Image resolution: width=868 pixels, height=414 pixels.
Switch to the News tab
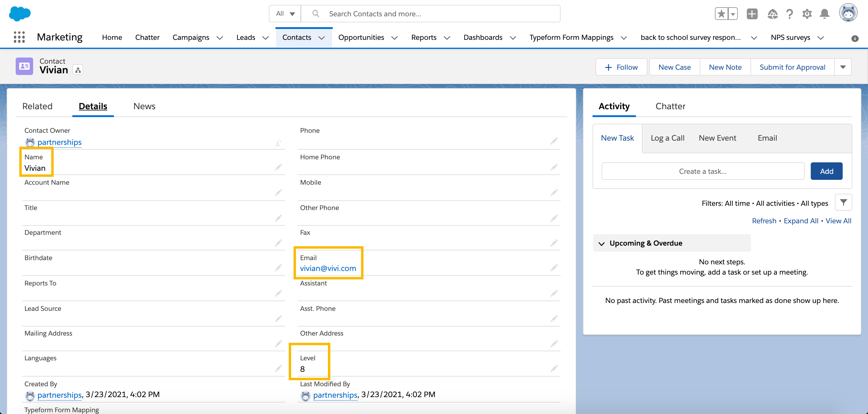(144, 106)
